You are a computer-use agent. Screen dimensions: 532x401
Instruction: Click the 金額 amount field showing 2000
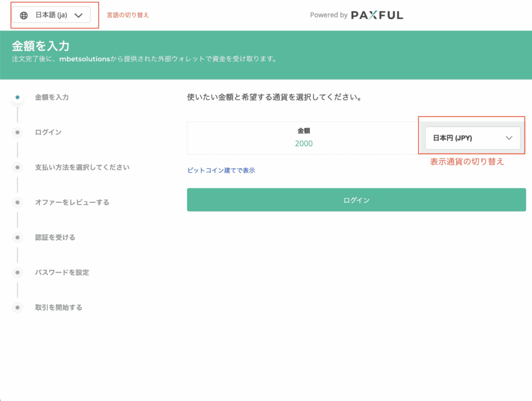(x=303, y=143)
